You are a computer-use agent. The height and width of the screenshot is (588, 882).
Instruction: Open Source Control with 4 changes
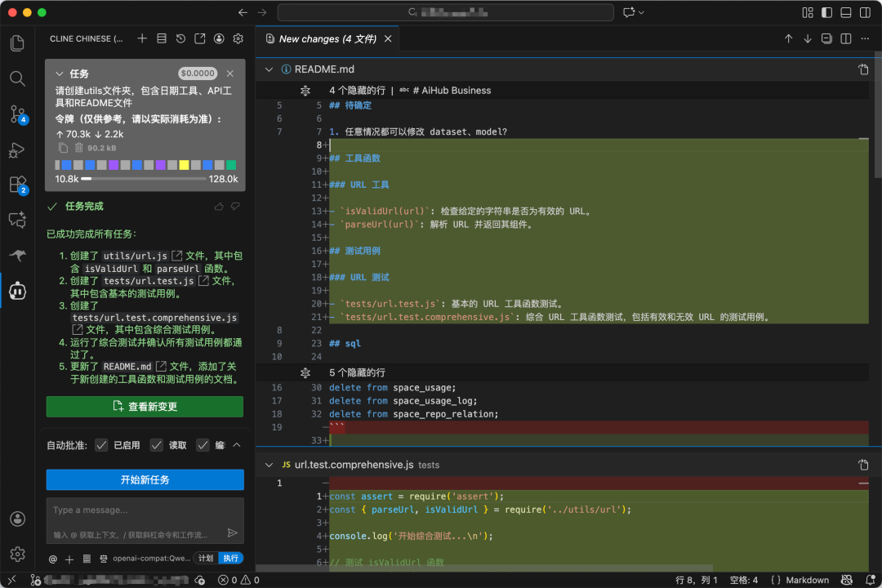17,114
